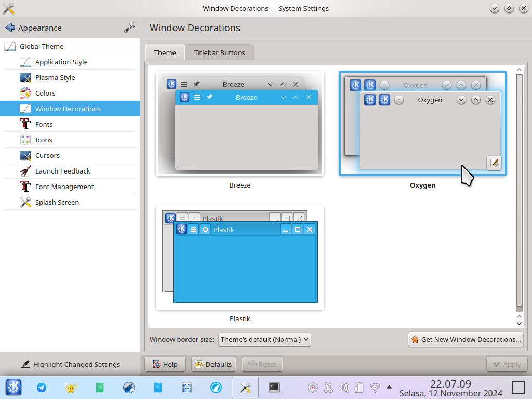Click scroll-up arrow of theme list

click(519, 70)
